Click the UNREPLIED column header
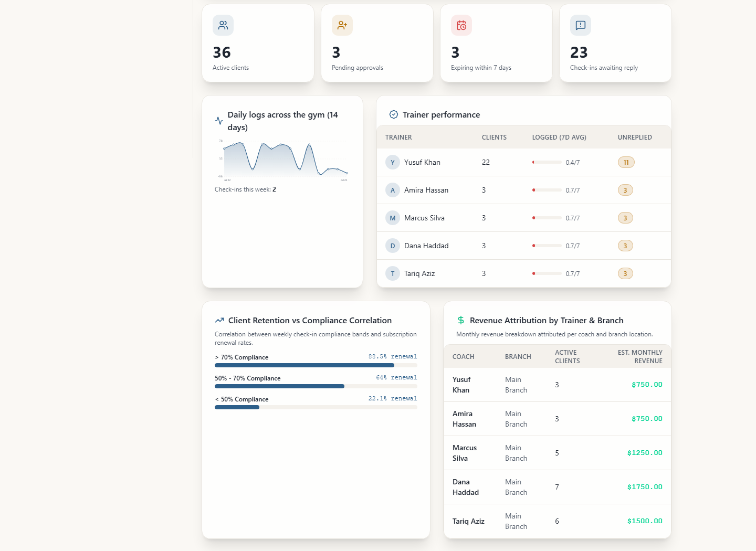The image size is (756, 551). 635,137
